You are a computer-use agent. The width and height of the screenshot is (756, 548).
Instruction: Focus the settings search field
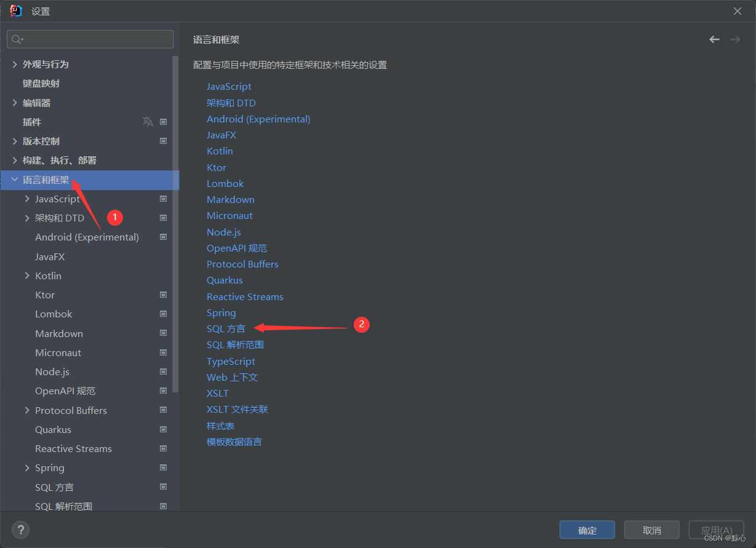(90, 39)
